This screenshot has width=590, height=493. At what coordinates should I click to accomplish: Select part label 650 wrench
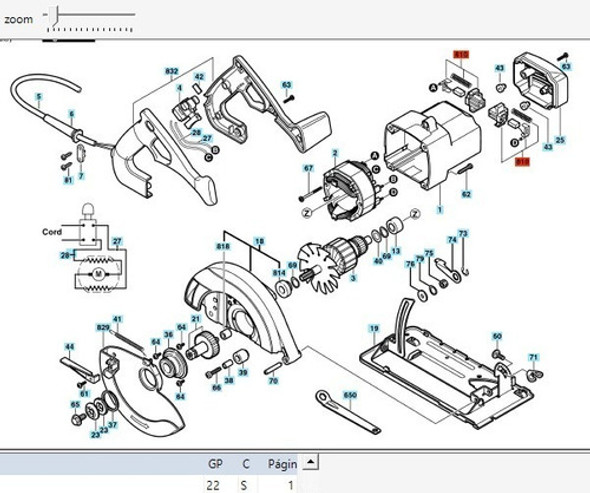pos(350,395)
